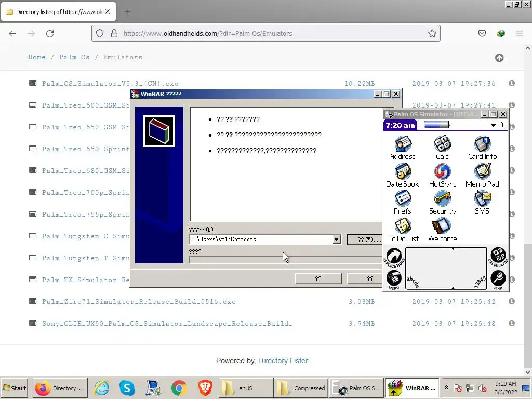Open Skype from the taskbar
Screen dimensions: 532x399
(x=127, y=388)
